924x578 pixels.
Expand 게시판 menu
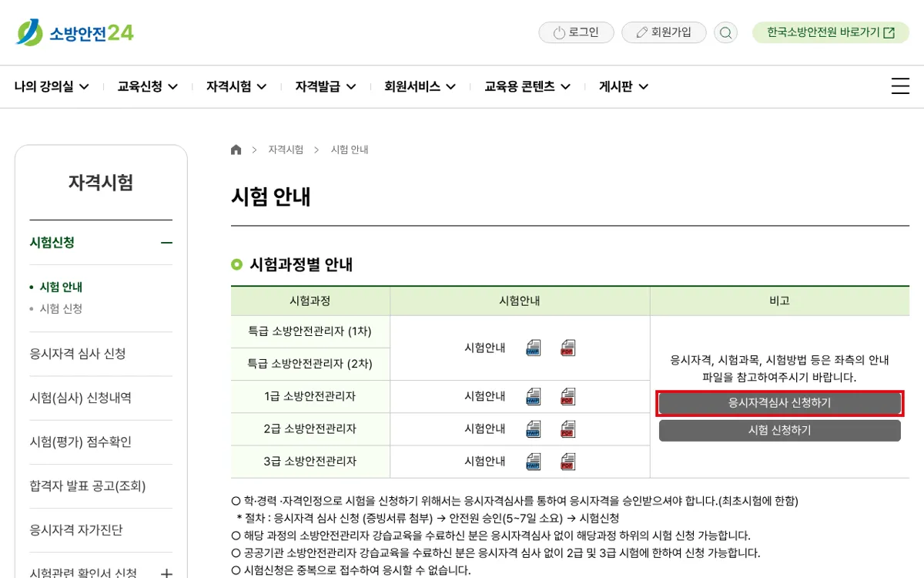[x=624, y=86]
